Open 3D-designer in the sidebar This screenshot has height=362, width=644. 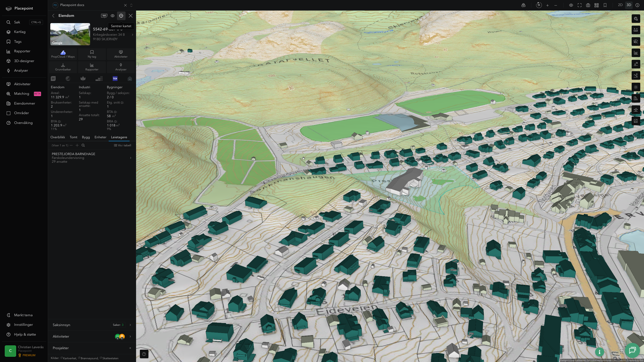(x=24, y=61)
